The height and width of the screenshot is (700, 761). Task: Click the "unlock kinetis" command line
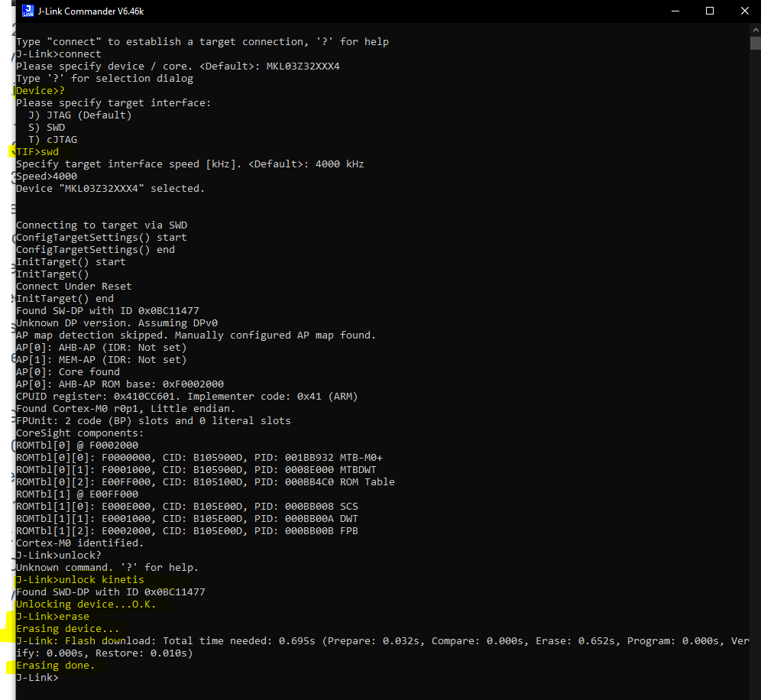79,580
